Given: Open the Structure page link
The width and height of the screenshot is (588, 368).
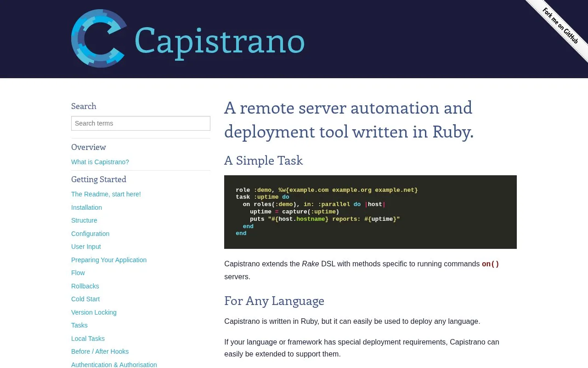Looking at the screenshot, I should click(84, 220).
